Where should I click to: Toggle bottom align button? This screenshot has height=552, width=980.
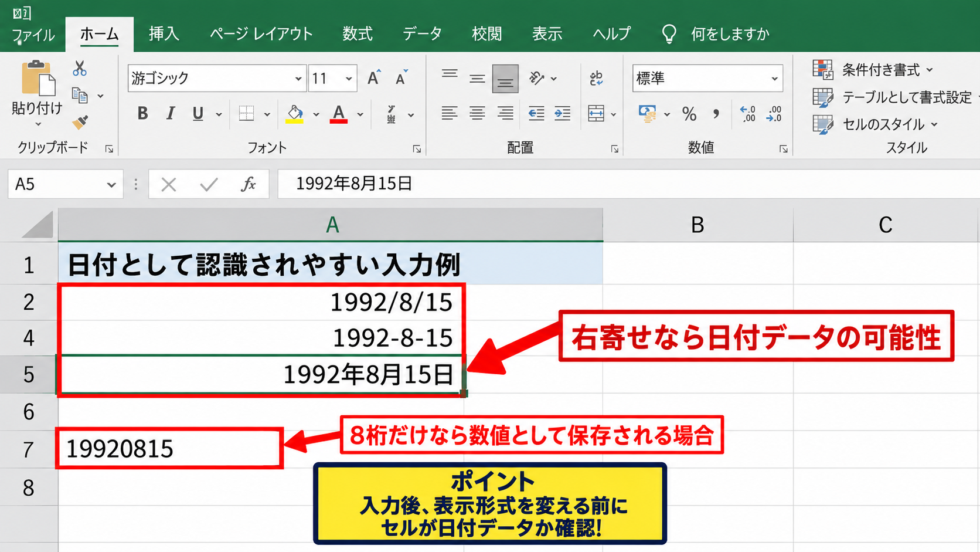tap(505, 79)
